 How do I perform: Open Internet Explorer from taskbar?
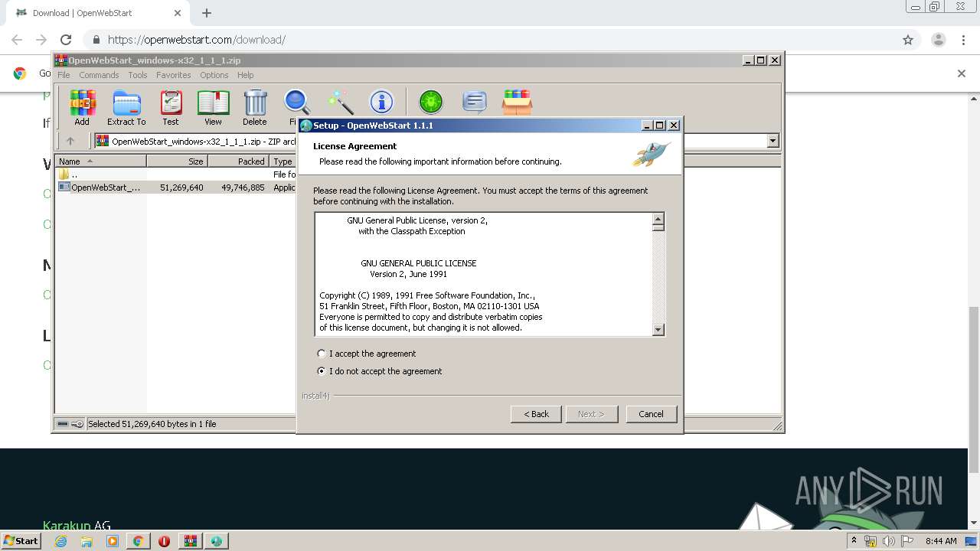point(61,541)
